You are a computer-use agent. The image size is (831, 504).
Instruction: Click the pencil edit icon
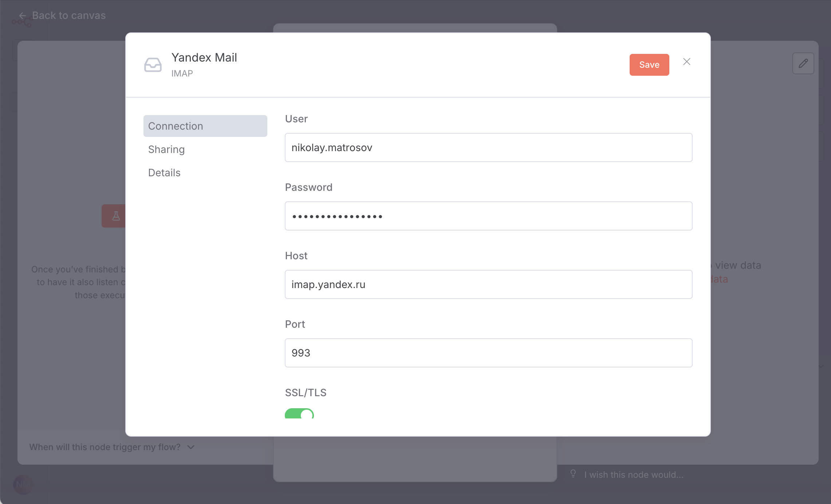pyautogui.click(x=803, y=63)
